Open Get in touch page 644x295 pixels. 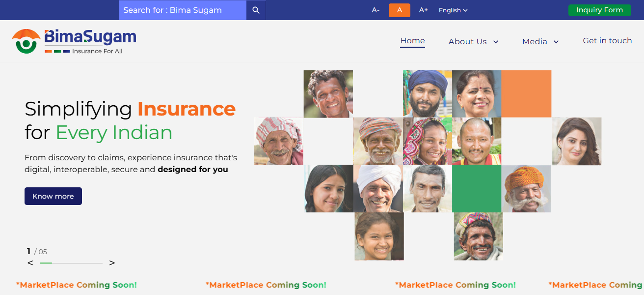(607, 41)
